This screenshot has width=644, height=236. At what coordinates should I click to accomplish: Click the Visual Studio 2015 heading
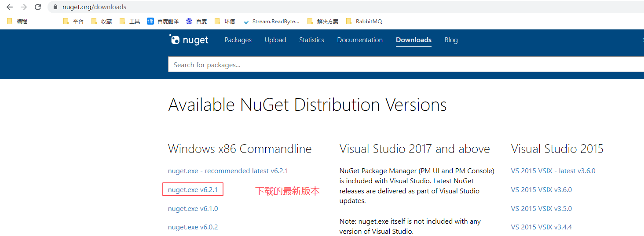[x=557, y=149]
